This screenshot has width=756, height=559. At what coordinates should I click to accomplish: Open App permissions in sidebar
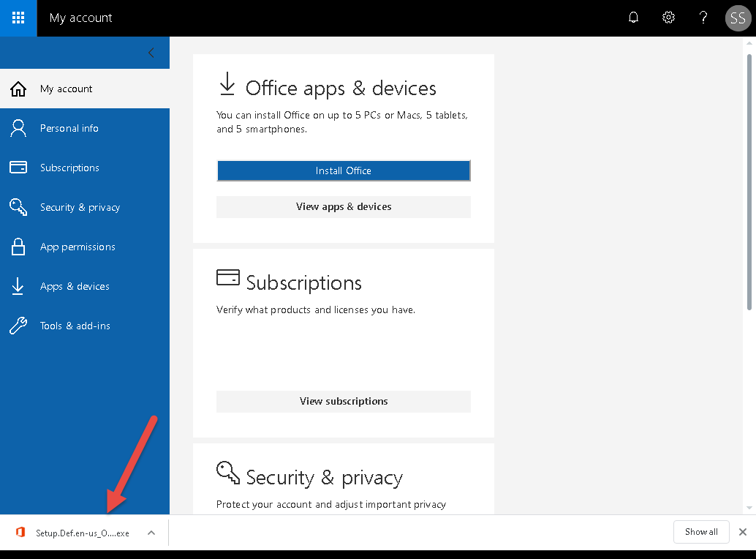(85, 247)
